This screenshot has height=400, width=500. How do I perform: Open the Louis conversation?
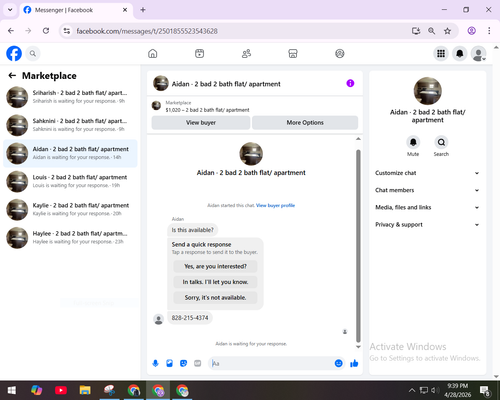coord(70,181)
